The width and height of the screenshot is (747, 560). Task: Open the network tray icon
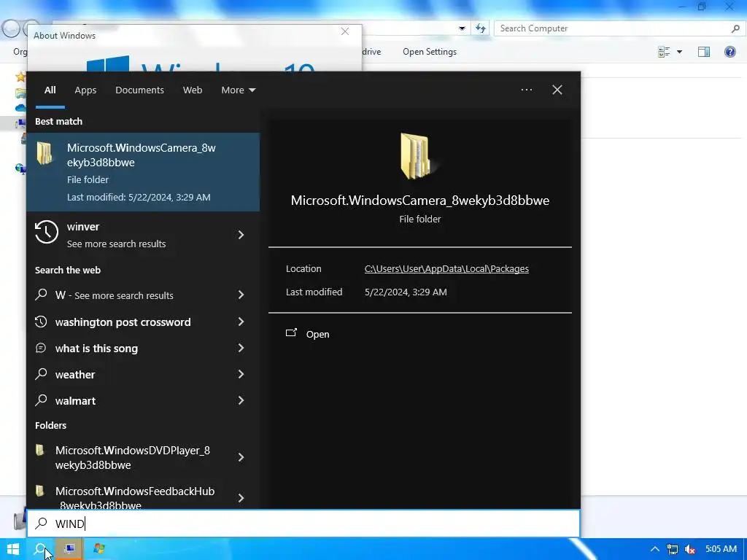(672, 550)
